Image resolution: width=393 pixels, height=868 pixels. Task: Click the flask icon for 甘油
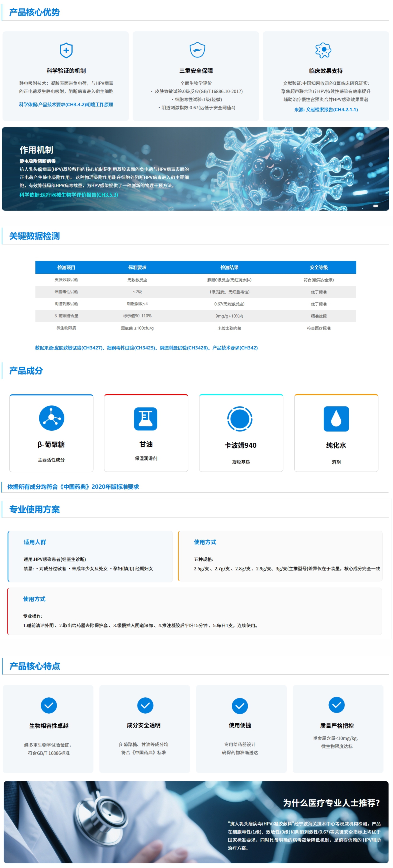(x=146, y=419)
